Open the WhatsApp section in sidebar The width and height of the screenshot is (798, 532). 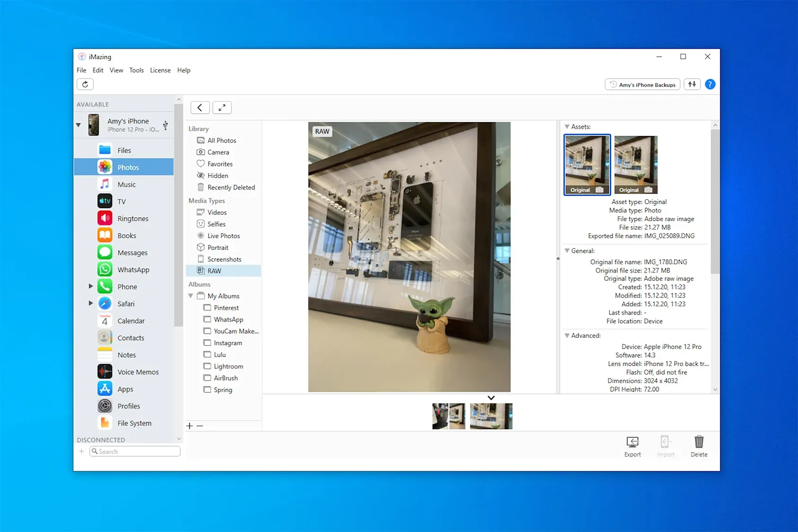point(133,270)
